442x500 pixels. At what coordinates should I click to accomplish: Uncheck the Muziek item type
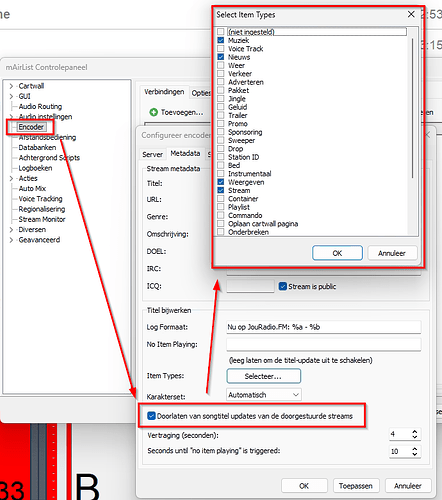click(x=221, y=40)
